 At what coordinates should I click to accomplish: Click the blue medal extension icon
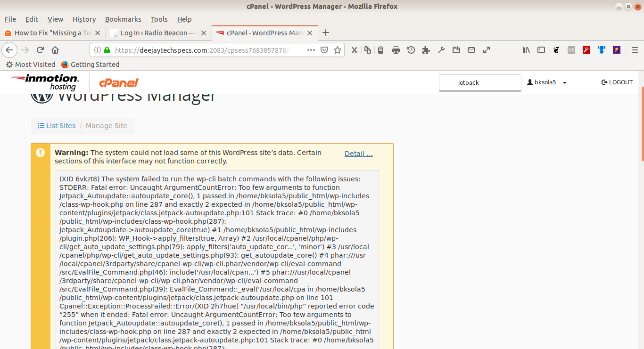602,50
